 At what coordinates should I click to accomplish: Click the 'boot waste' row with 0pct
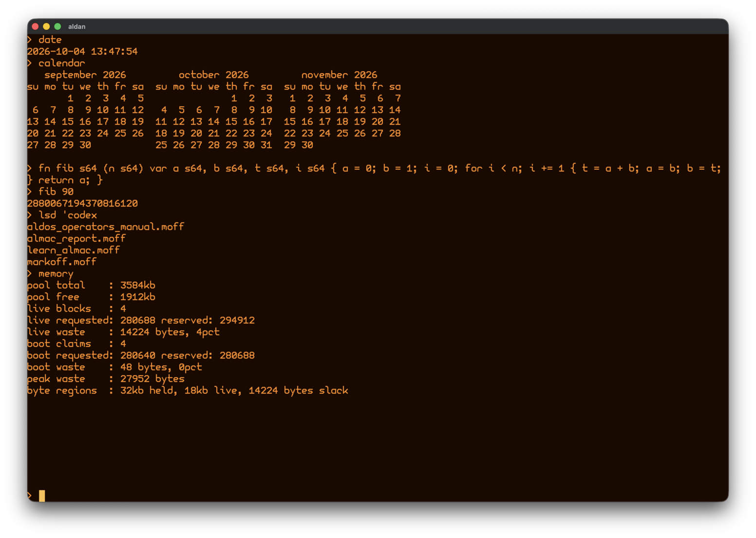click(x=114, y=367)
